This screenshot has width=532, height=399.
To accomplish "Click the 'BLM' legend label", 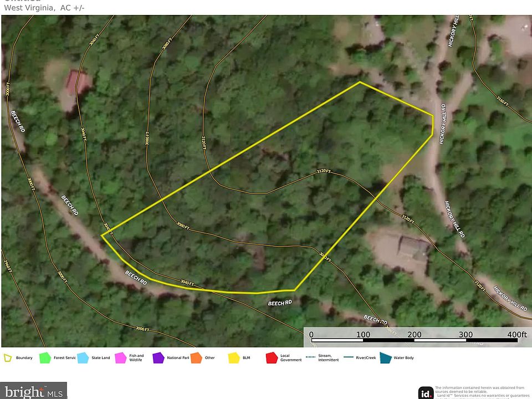I will click(246, 357).
